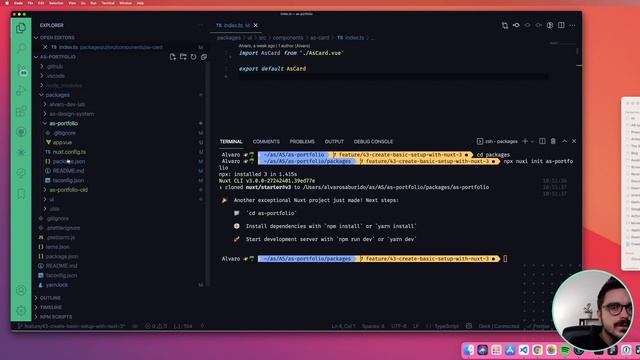The height and width of the screenshot is (360, 640).
Task: Switch to the Comments panel tab
Action: [266, 142]
